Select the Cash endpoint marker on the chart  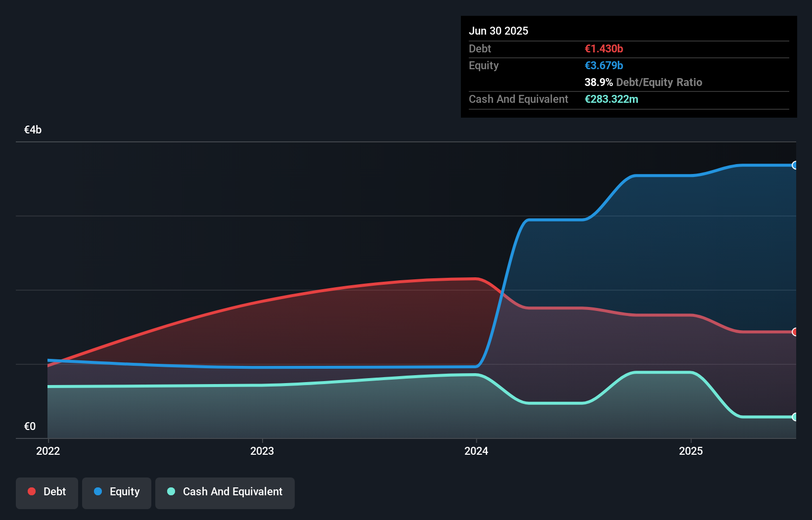(795, 418)
